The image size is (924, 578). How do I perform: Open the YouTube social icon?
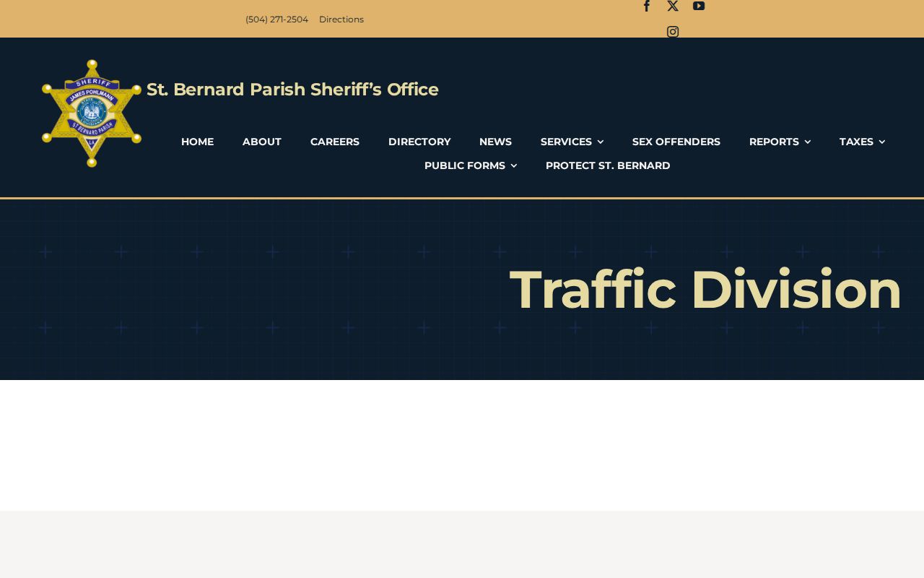(x=699, y=6)
